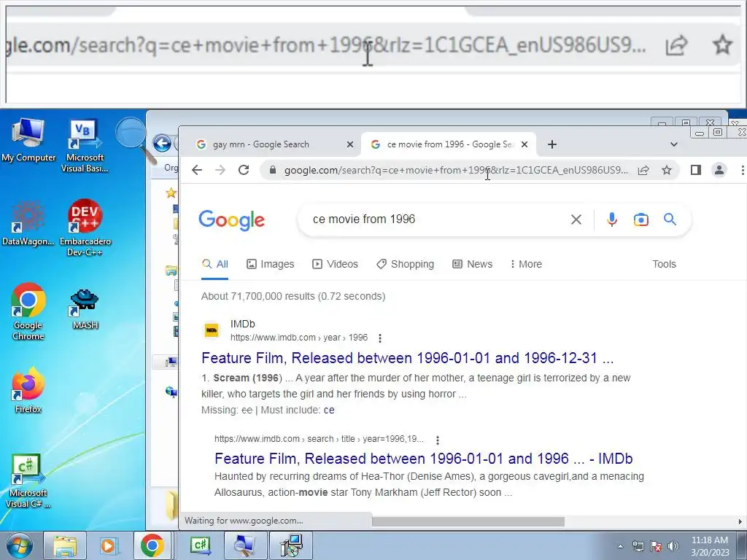Open the Windows Start menu orb

[19, 545]
